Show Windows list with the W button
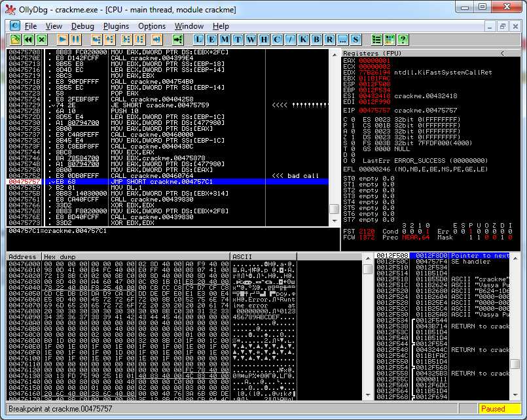Image resolution: width=527 pixels, height=420 pixels. (x=251, y=40)
